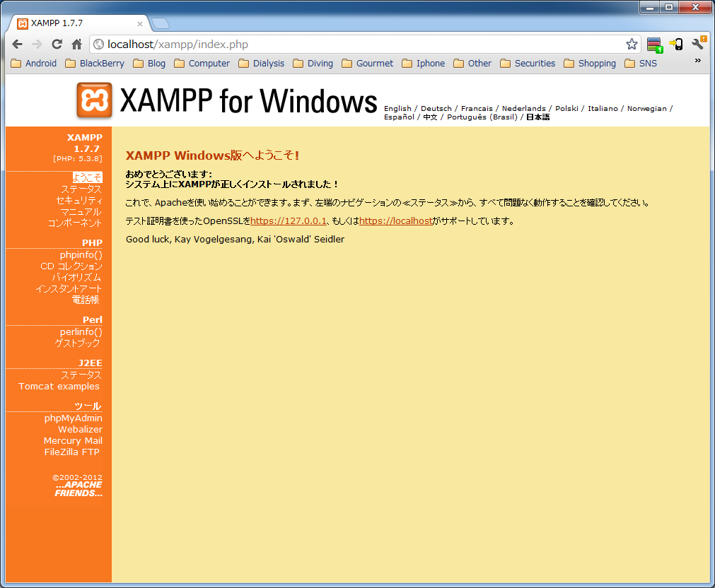715x588 pixels.
Task: Open the FileZilla FTP link
Action: (71, 452)
